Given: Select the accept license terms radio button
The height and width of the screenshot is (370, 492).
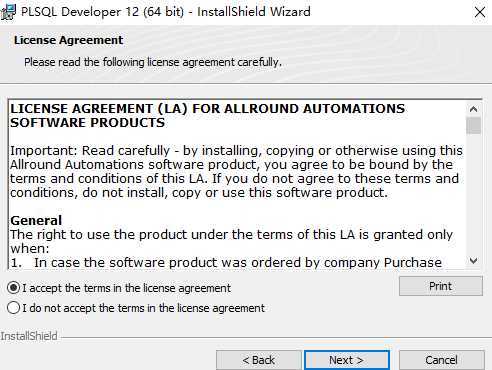Looking at the screenshot, I should [x=13, y=288].
